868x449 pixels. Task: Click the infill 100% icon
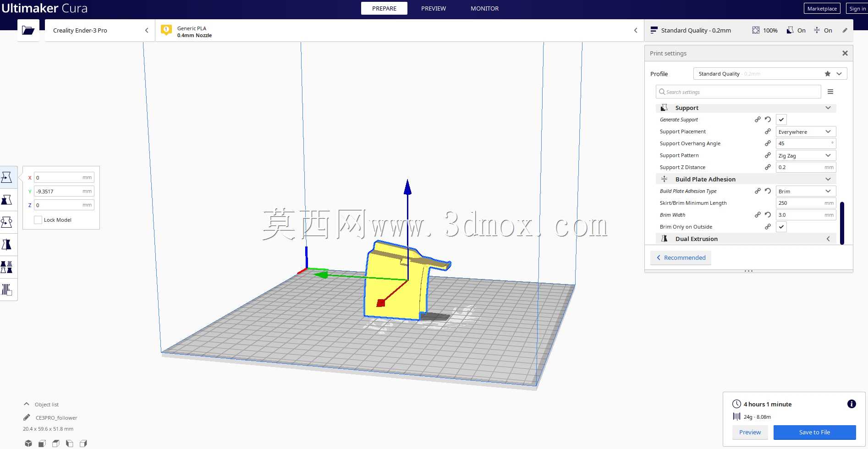pyautogui.click(x=756, y=30)
